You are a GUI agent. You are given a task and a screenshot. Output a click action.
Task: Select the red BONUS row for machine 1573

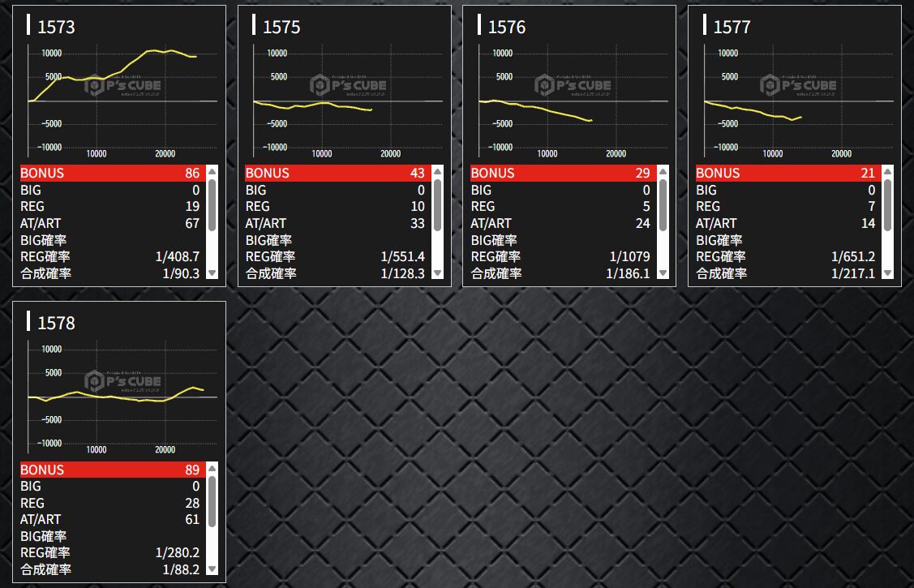pos(110,173)
